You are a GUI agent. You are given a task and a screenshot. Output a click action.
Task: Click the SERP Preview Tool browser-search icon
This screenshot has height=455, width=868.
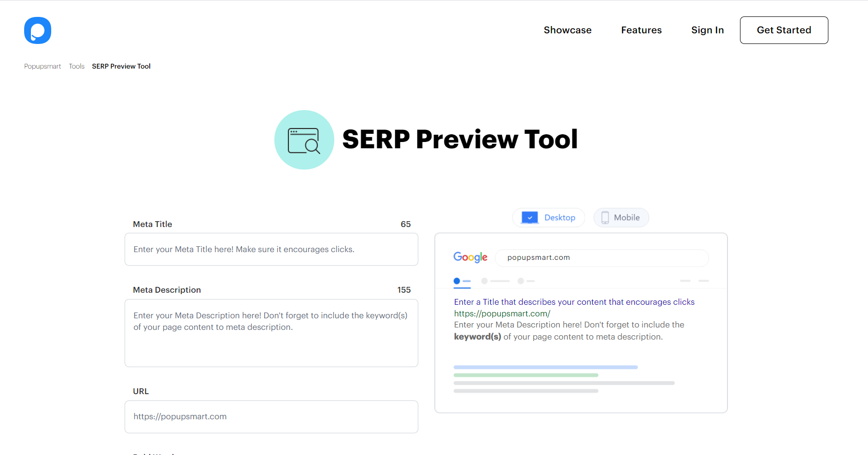(x=304, y=140)
